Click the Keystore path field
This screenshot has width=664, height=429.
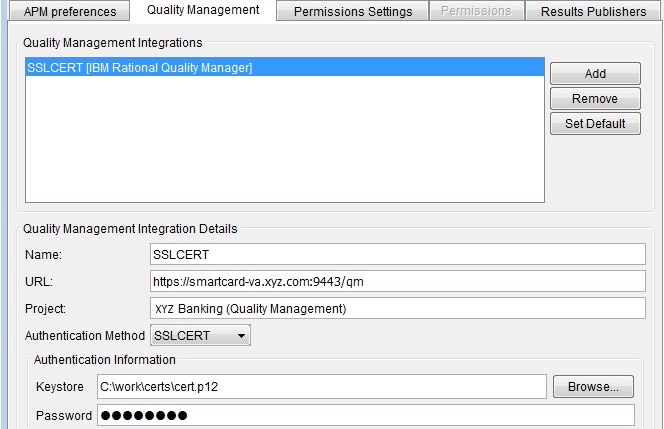pos(321,386)
